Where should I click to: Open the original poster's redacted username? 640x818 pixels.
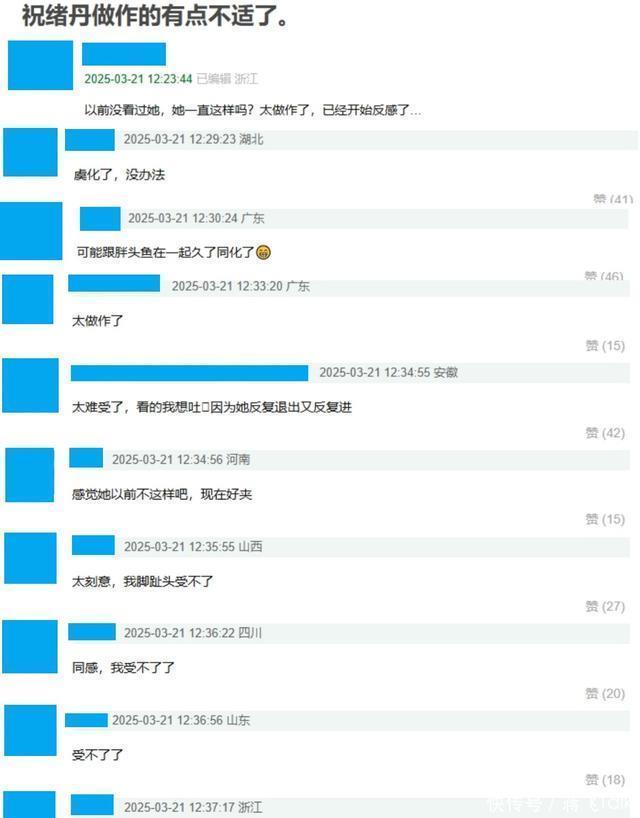click(124, 54)
